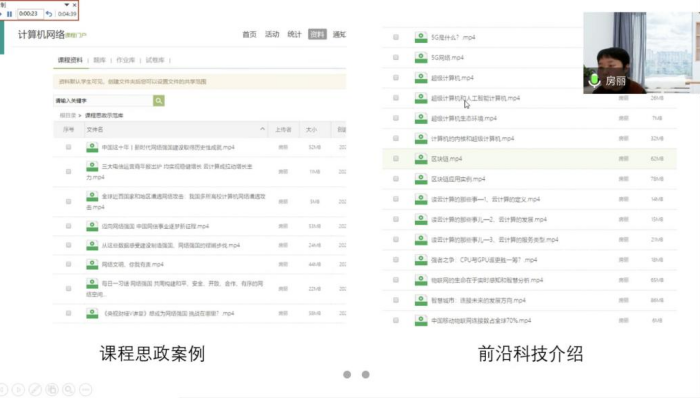Image resolution: width=700 pixels, height=398 pixels.
Task: Select checkbox next to 超级计算机.mp4
Action: (x=396, y=78)
